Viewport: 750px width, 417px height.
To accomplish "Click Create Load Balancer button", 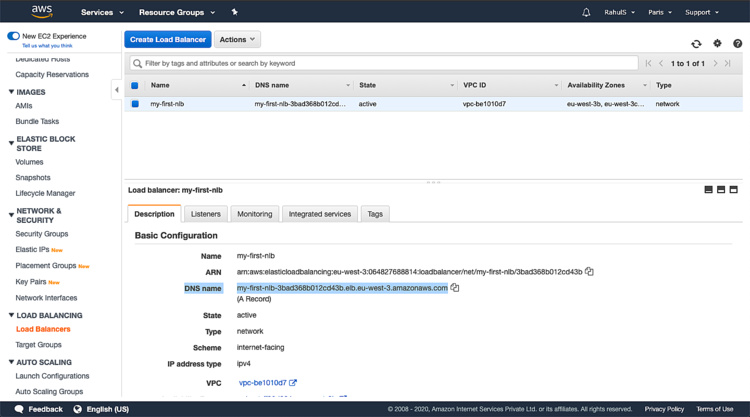I will click(x=168, y=39).
